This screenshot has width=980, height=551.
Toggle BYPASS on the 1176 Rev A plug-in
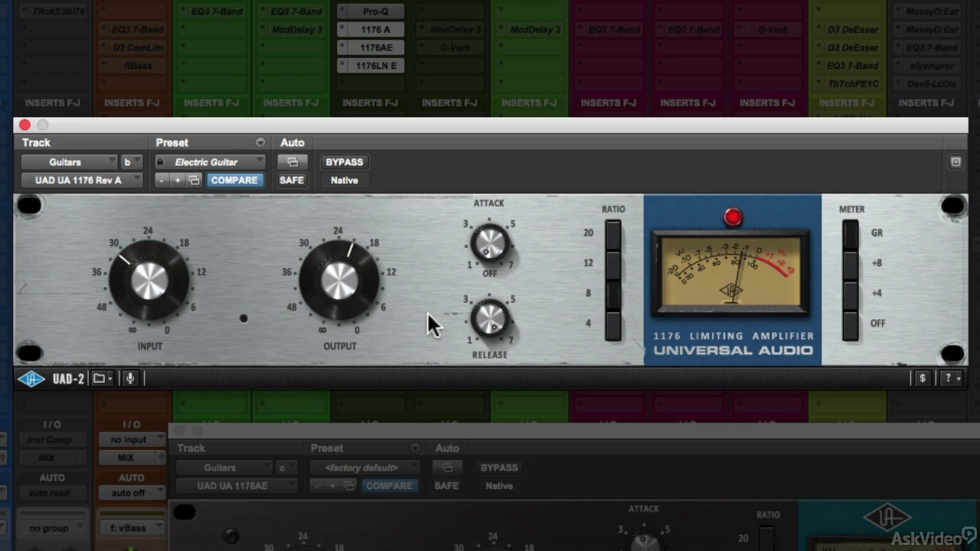click(345, 162)
